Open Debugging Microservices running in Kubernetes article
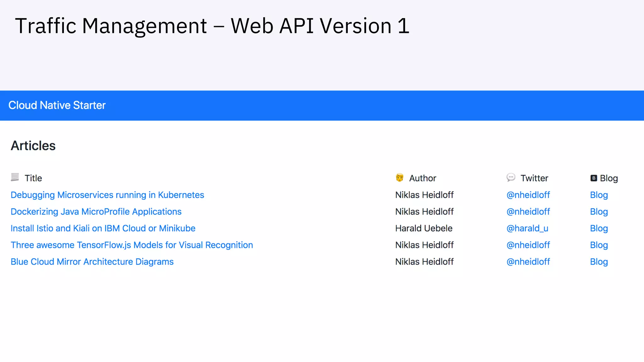Image resolution: width=644 pixels, height=362 pixels. [x=107, y=195]
